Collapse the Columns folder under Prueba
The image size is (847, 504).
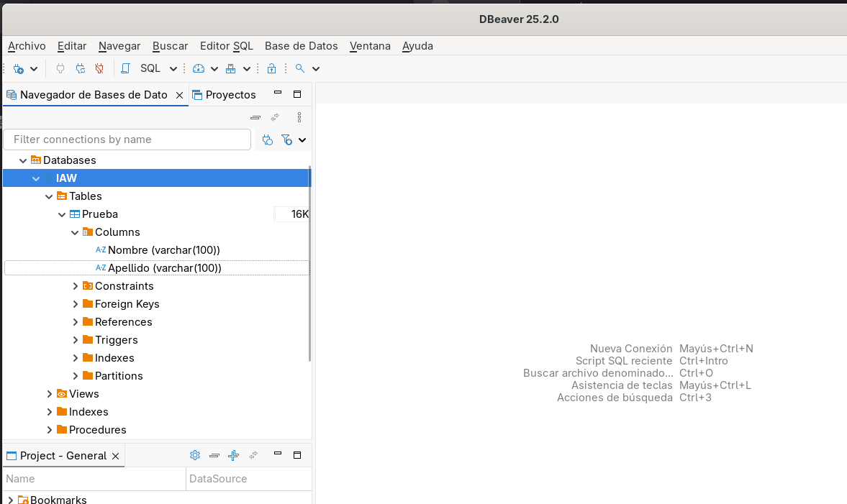75,232
